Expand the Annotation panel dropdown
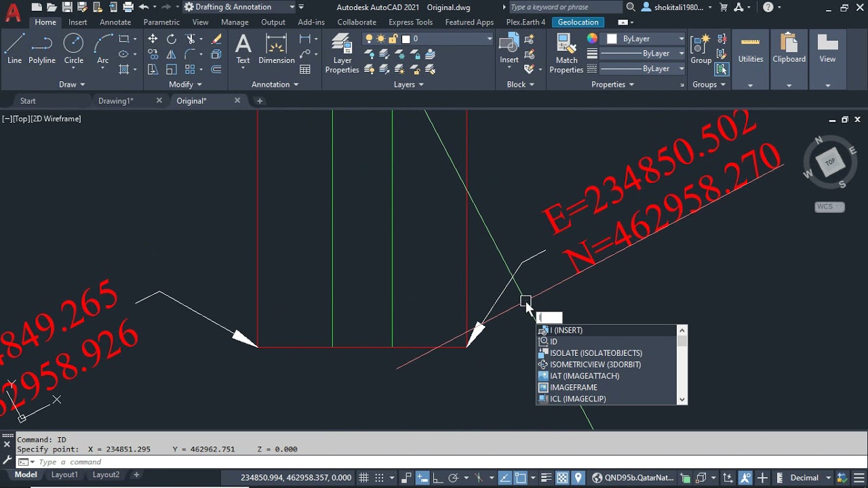Image resolution: width=868 pixels, height=488 pixels. (275, 84)
